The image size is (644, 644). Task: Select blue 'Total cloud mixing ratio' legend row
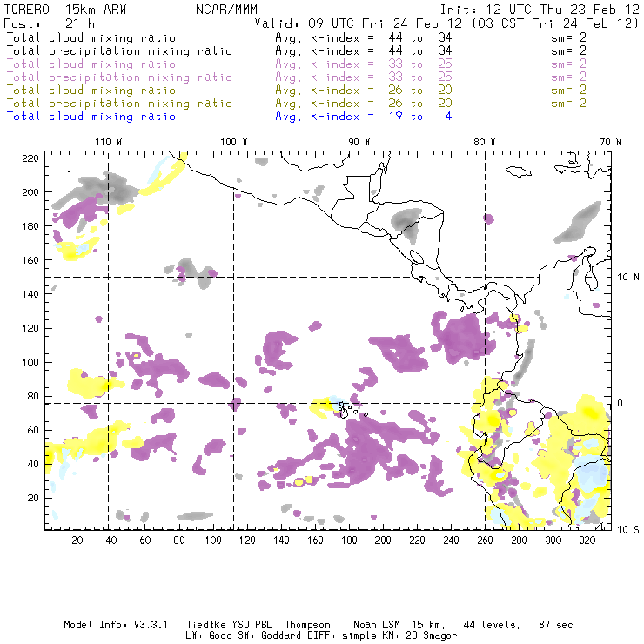(x=229, y=117)
